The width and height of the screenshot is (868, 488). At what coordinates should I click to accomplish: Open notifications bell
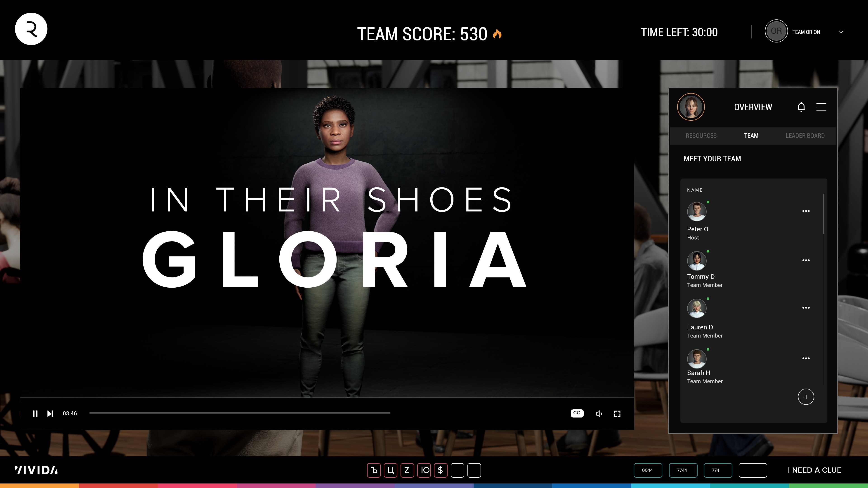click(x=801, y=107)
